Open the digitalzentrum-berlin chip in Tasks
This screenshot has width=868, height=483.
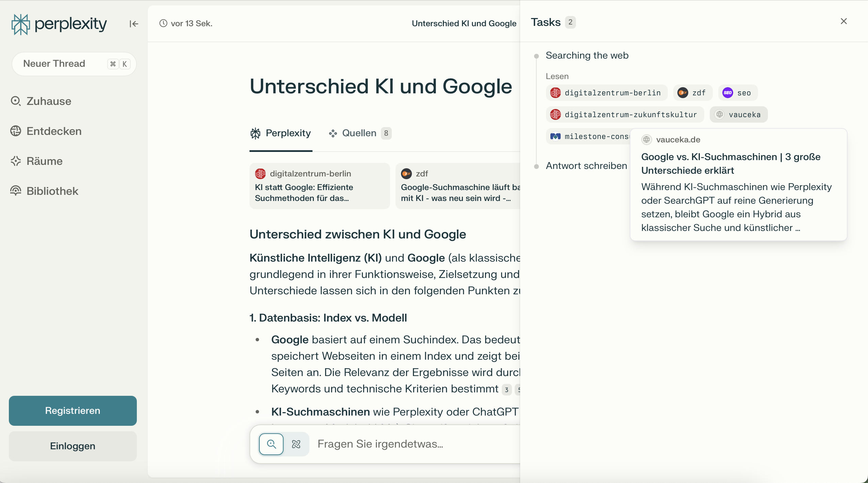coord(607,93)
